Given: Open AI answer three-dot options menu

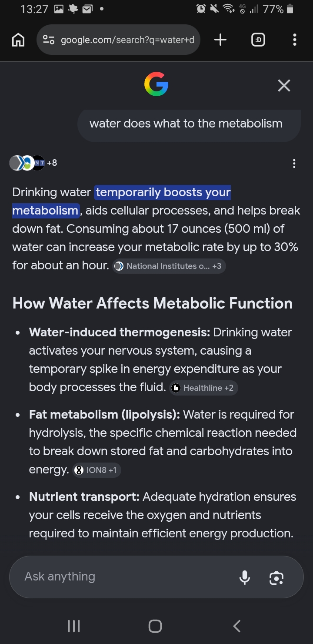Looking at the screenshot, I should coord(294,164).
